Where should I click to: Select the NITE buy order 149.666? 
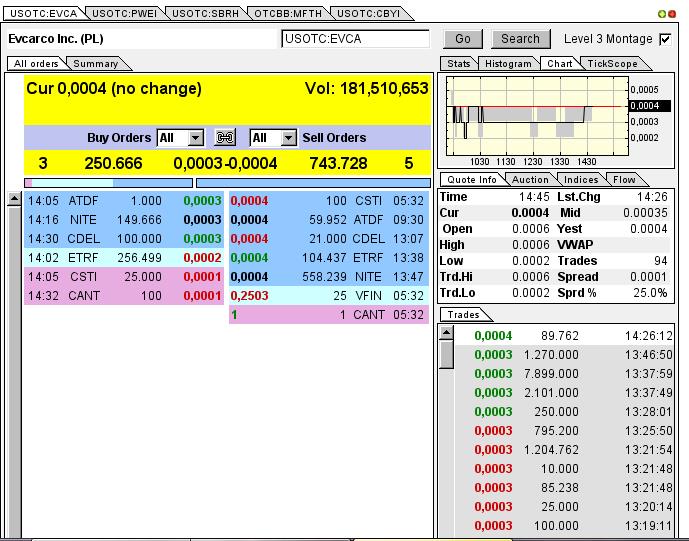(124, 220)
